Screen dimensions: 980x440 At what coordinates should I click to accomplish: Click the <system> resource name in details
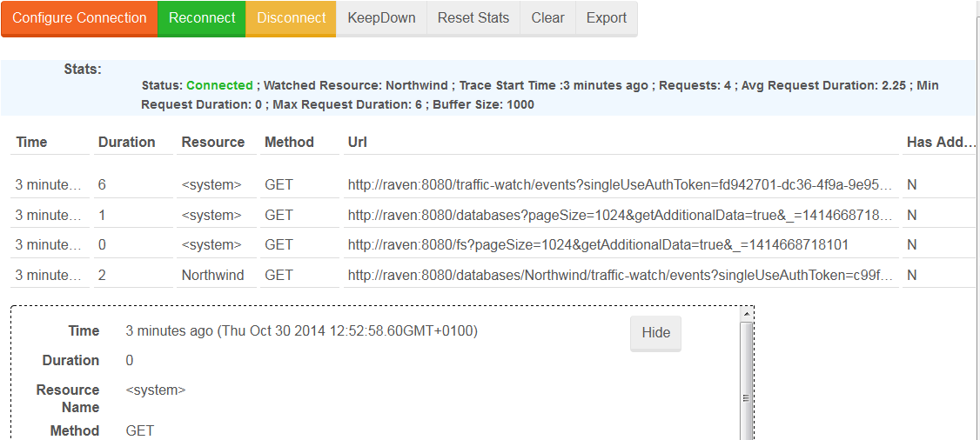tap(156, 390)
